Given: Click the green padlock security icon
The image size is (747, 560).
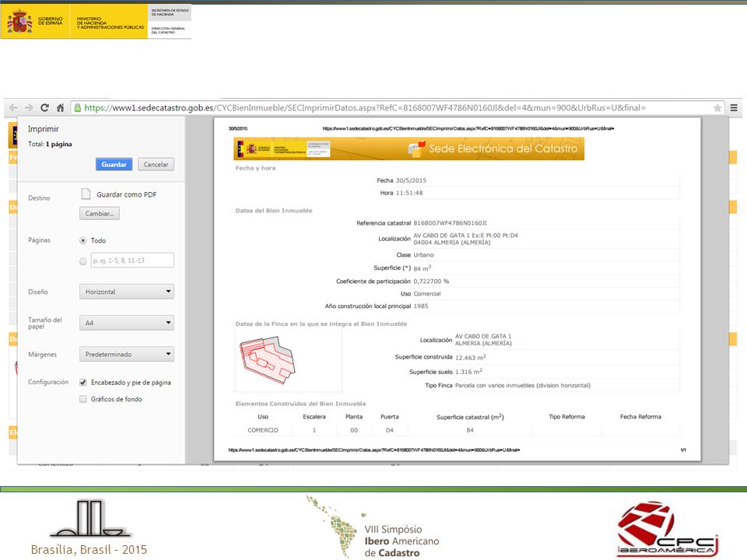Looking at the screenshot, I should (78, 107).
